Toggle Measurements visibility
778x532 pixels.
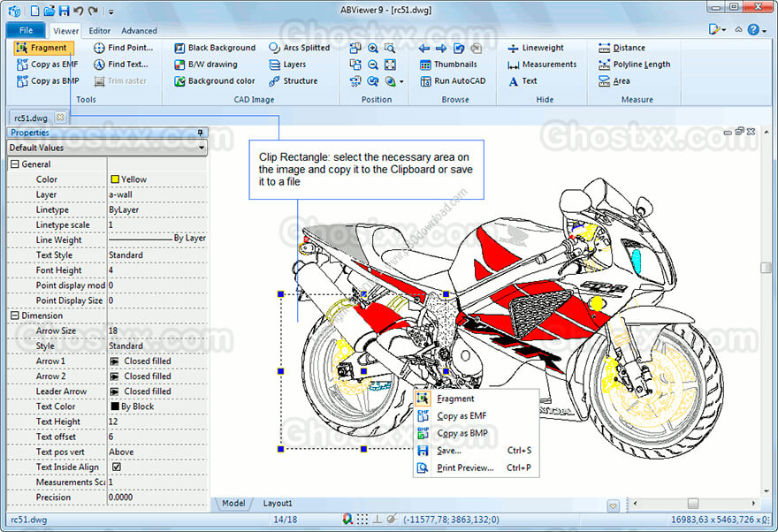542,65
